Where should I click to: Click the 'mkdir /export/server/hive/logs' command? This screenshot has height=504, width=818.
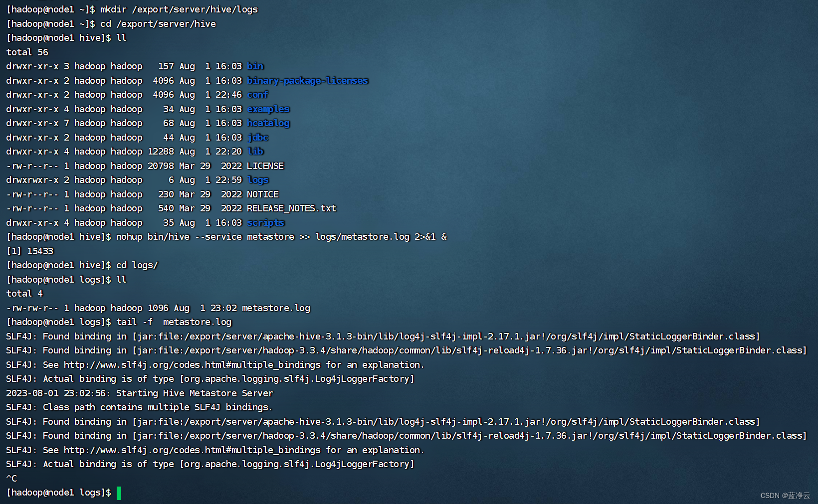(x=179, y=9)
